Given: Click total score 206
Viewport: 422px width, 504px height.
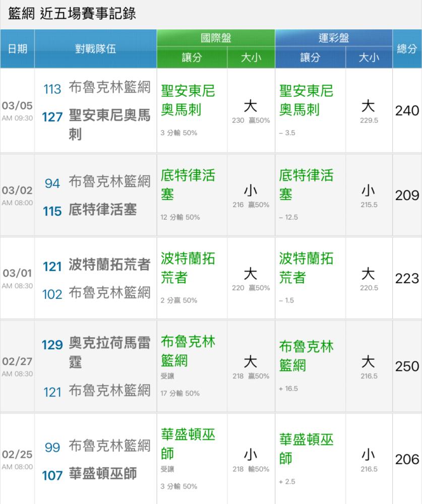Looking at the screenshot, I should (x=407, y=459).
